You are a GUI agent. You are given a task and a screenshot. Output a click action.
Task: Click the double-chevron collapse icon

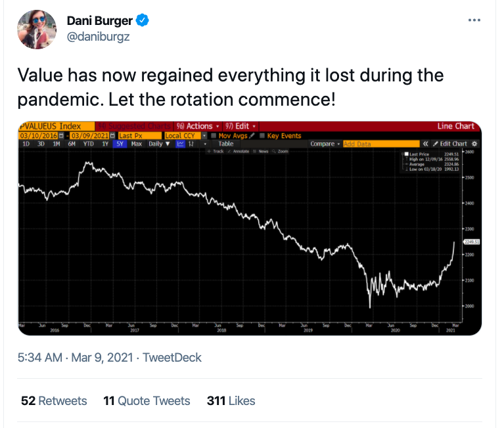click(426, 144)
